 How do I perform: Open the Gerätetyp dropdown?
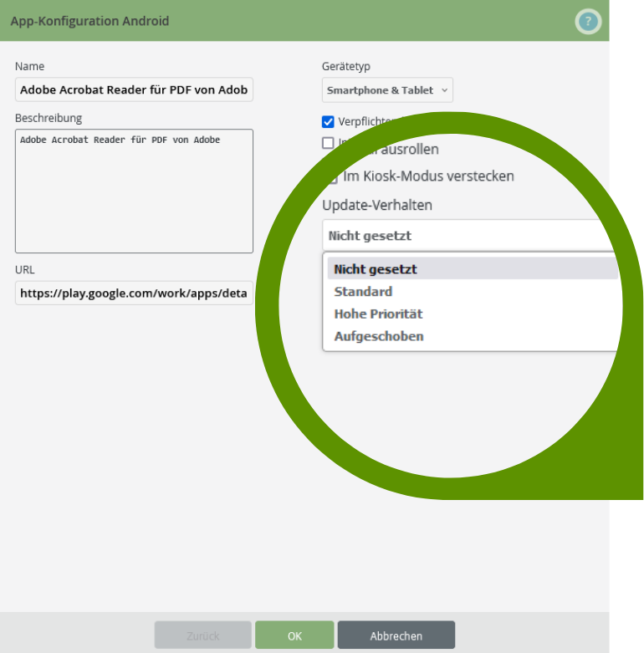(x=387, y=90)
